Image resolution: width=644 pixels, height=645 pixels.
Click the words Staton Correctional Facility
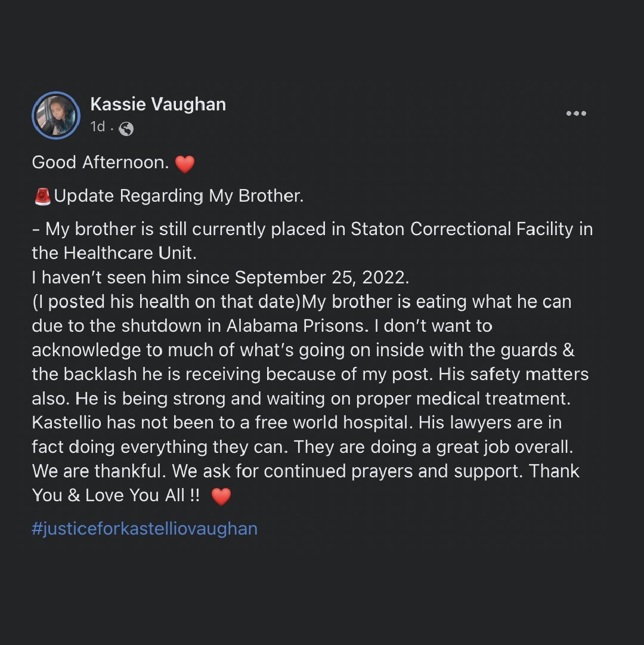[462, 229]
